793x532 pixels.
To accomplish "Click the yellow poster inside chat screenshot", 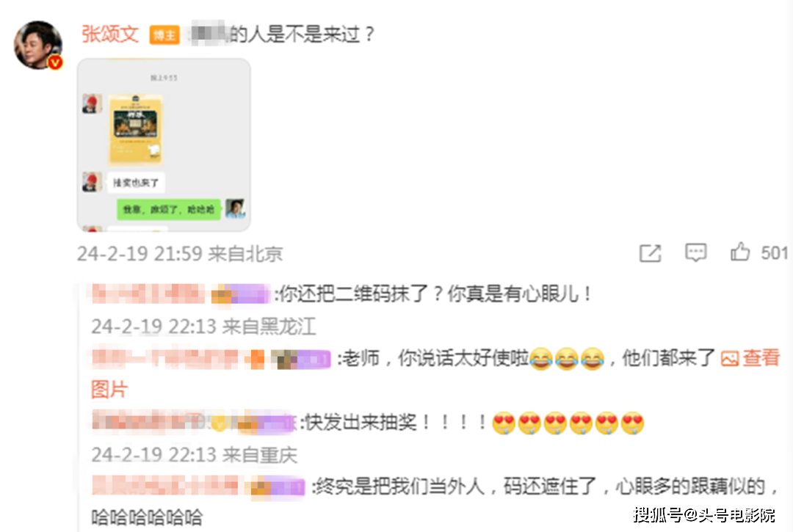I will [135, 130].
